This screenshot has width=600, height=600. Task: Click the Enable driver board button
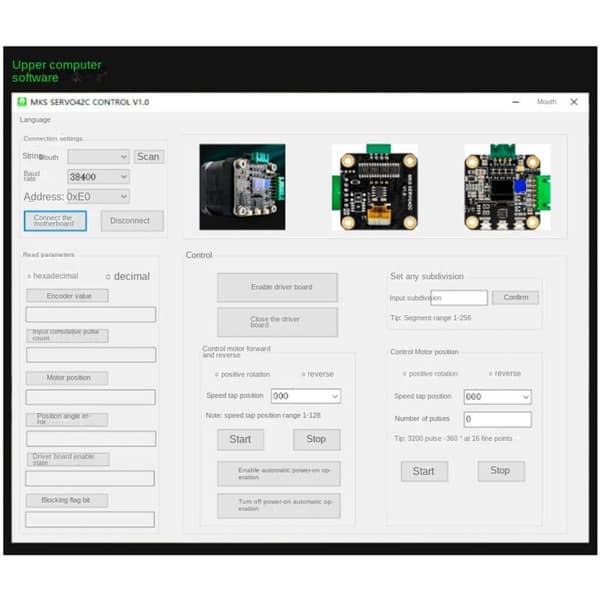(x=277, y=287)
